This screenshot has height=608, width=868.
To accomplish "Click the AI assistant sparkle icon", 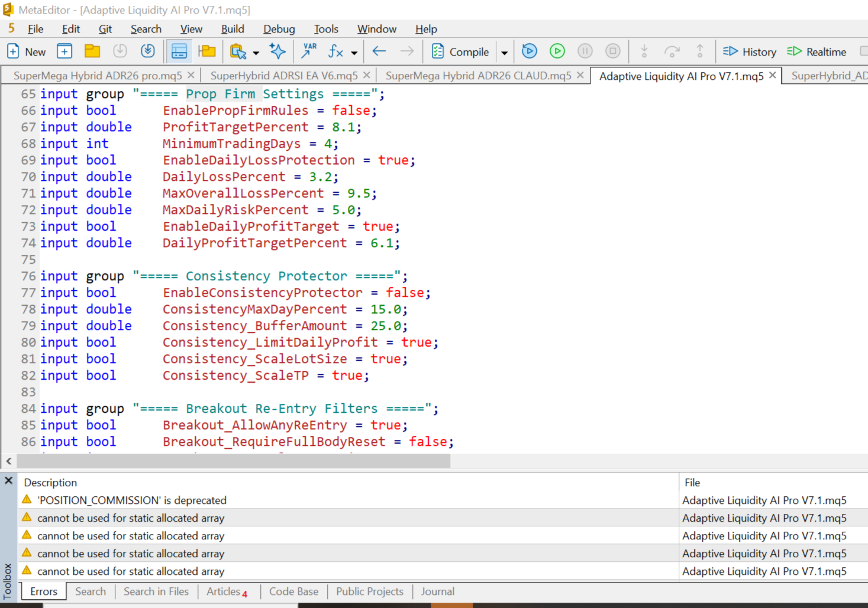I will [x=277, y=51].
